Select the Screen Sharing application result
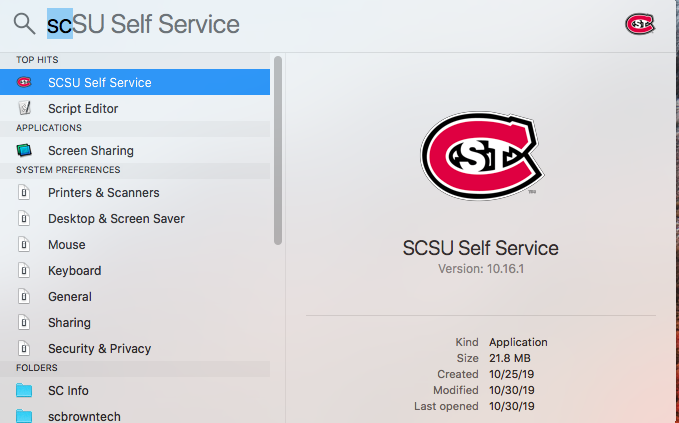 click(135, 150)
